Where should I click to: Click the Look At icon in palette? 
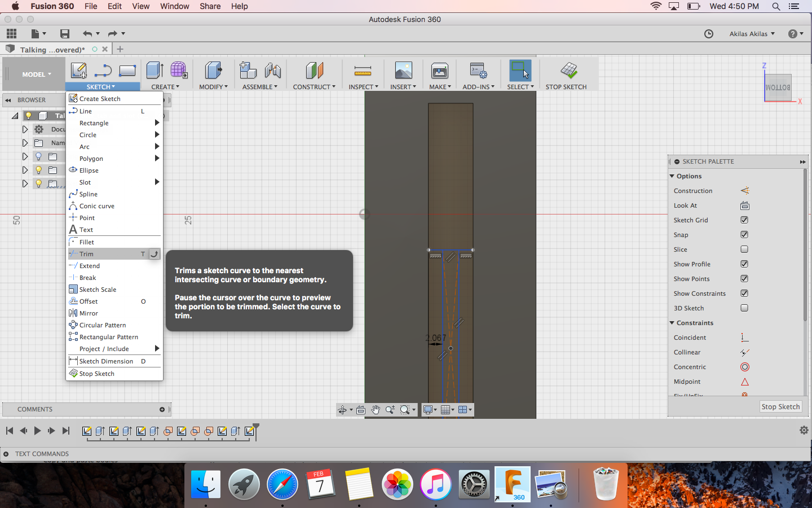tap(744, 205)
